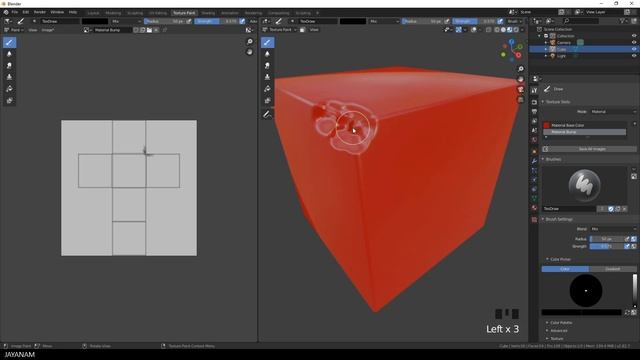
Task: Select the Draw tool in image editor toolbar
Action: 9,42
